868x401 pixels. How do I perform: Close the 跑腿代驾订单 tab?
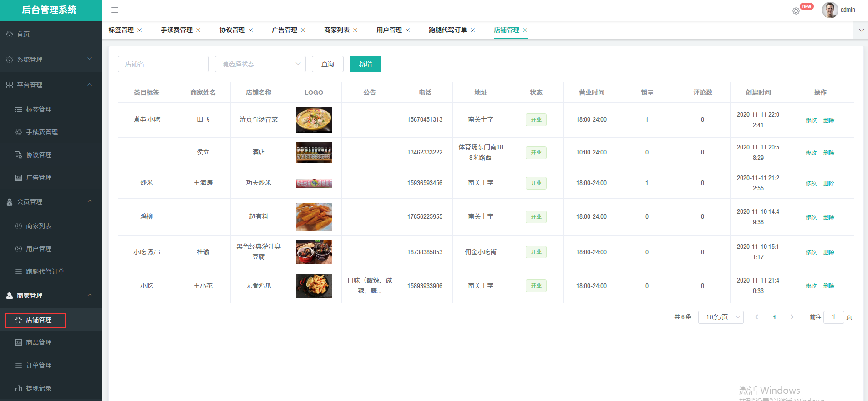473,30
